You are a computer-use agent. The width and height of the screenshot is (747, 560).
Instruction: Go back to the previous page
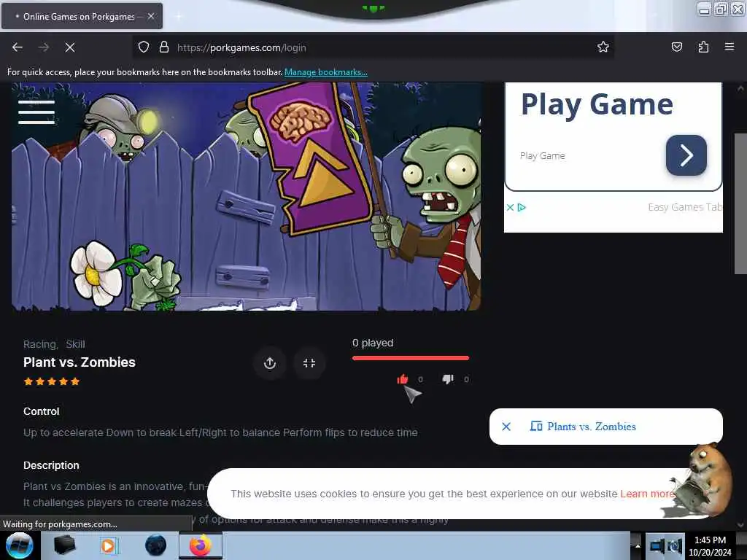point(18,47)
